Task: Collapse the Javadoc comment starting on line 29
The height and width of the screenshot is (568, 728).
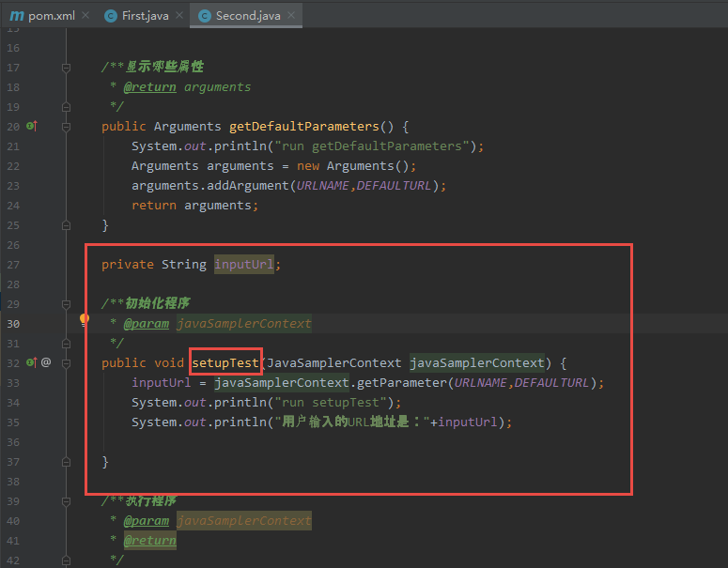Action: pos(66,304)
